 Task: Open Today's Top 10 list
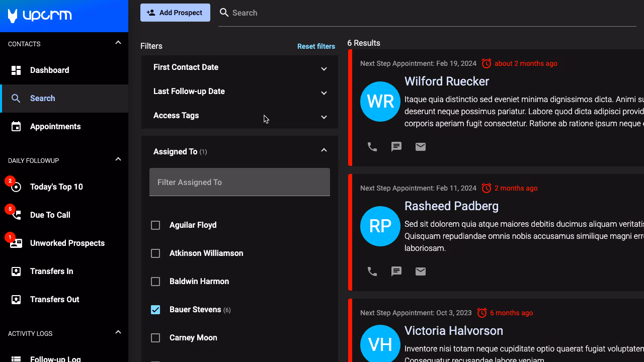click(x=56, y=187)
